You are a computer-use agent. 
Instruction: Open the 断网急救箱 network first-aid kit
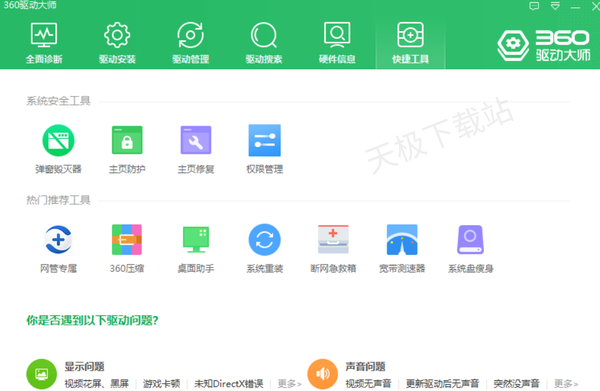pyautogui.click(x=333, y=249)
